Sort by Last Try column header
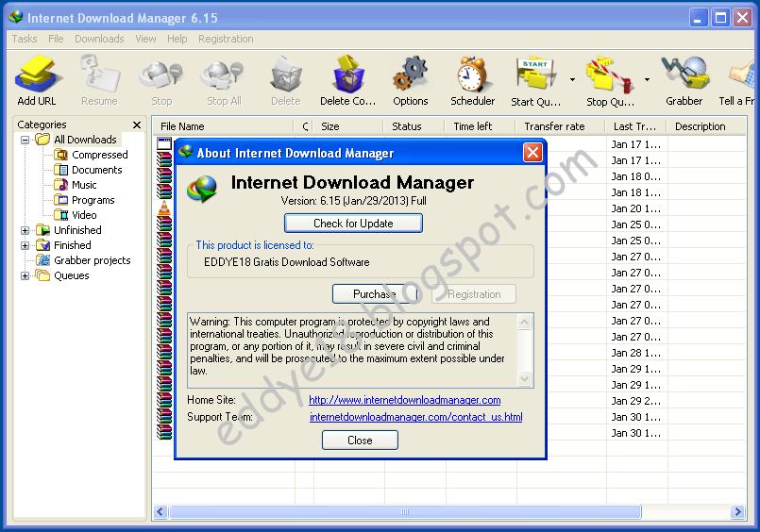Viewport: 760px width, 532px height. coord(636,126)
